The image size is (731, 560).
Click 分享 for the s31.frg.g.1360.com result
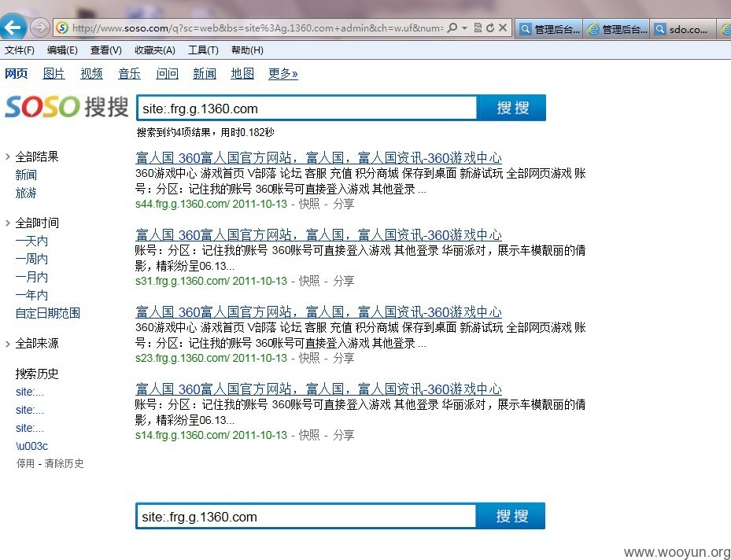pos(344,281)
